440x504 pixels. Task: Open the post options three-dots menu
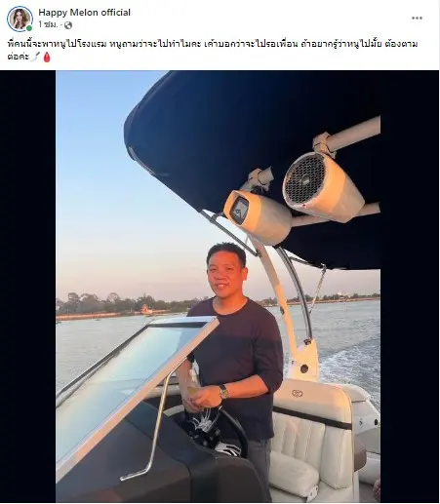(417, 18)
